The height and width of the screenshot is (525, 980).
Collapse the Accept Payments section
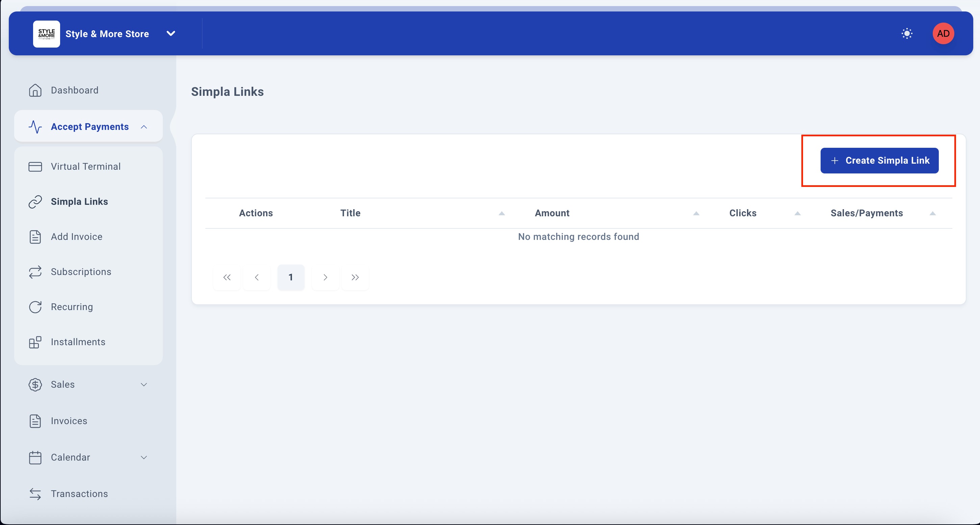pyautogui.click(x=144, y=127)
